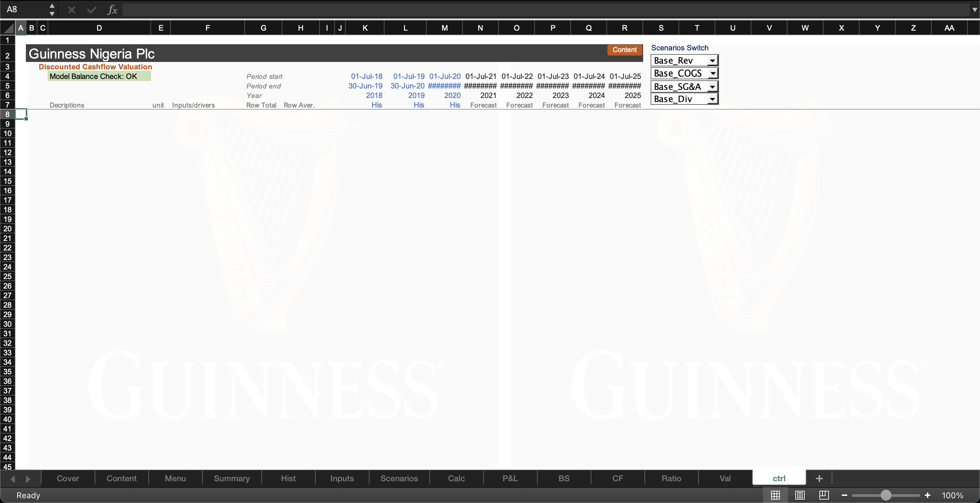Click the 01-Jul-22 period start cell
Image resolution: width=980 pixels, height=503 pixels.
point(517,77)
